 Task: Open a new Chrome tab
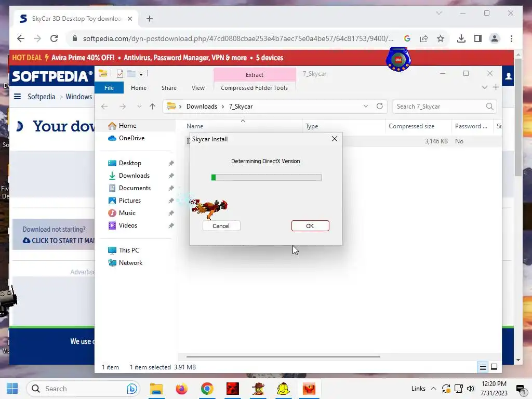point(150,19)
